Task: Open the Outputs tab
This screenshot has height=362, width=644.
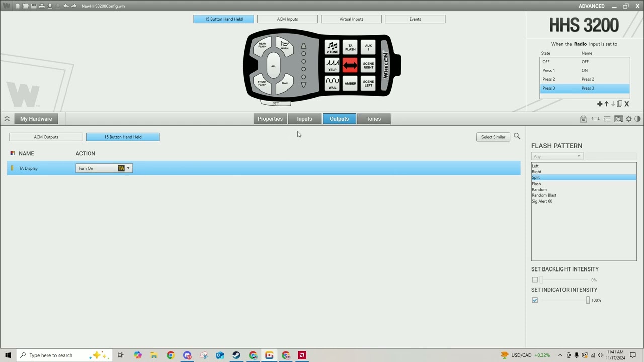Action: pyautogui.click(x=339, y=119)
